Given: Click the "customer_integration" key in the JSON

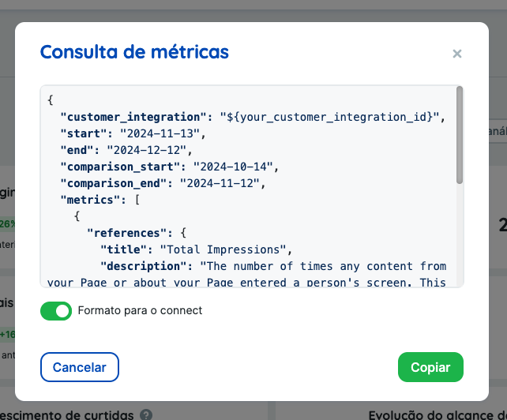Looking at the screenshot, I should point(133,117).
